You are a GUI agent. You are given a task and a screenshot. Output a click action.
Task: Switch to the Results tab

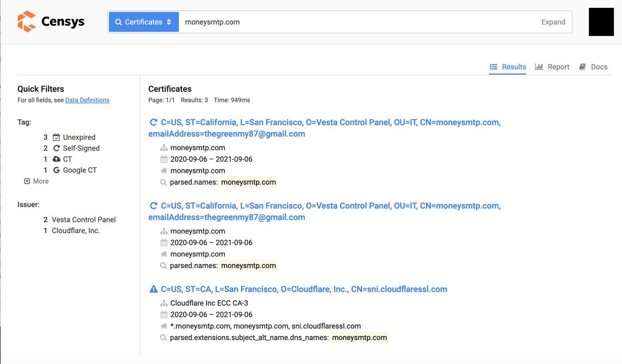click(x=508, y=67)
